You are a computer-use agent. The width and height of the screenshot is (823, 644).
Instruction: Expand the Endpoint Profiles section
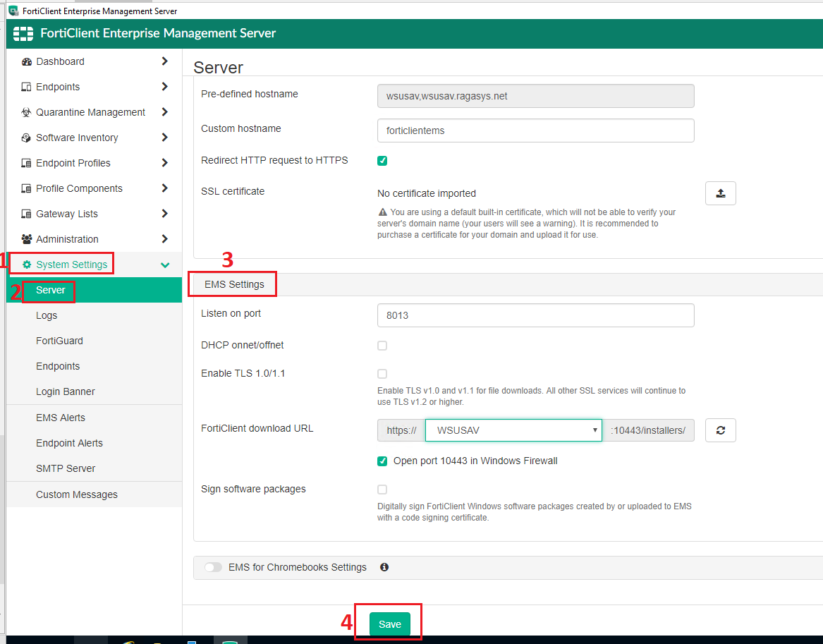point(164,163)
